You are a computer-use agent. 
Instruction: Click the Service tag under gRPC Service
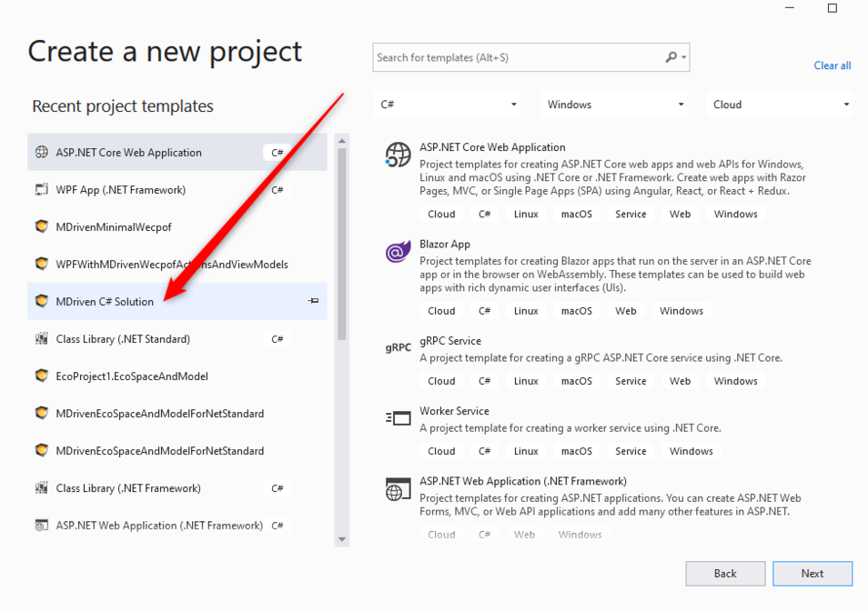click(x=631, y=381)
